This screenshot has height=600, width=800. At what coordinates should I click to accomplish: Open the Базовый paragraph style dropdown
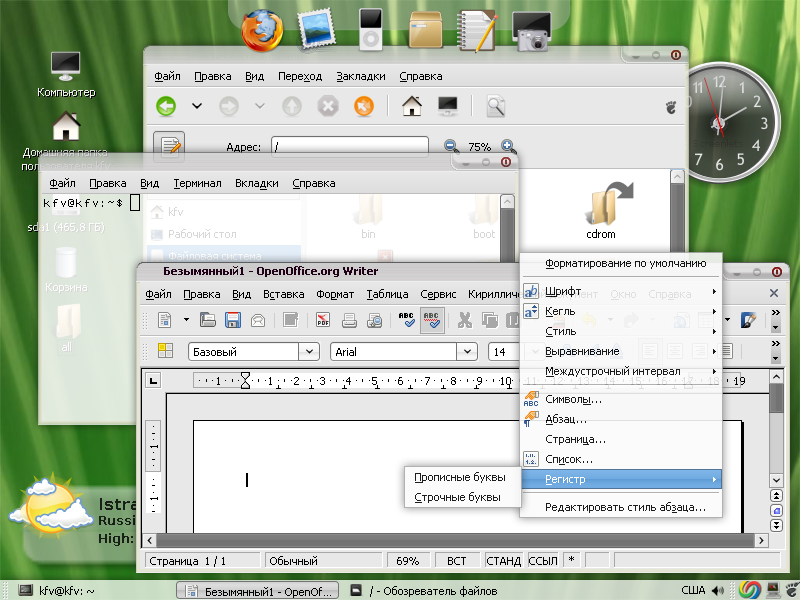(309, 352)
